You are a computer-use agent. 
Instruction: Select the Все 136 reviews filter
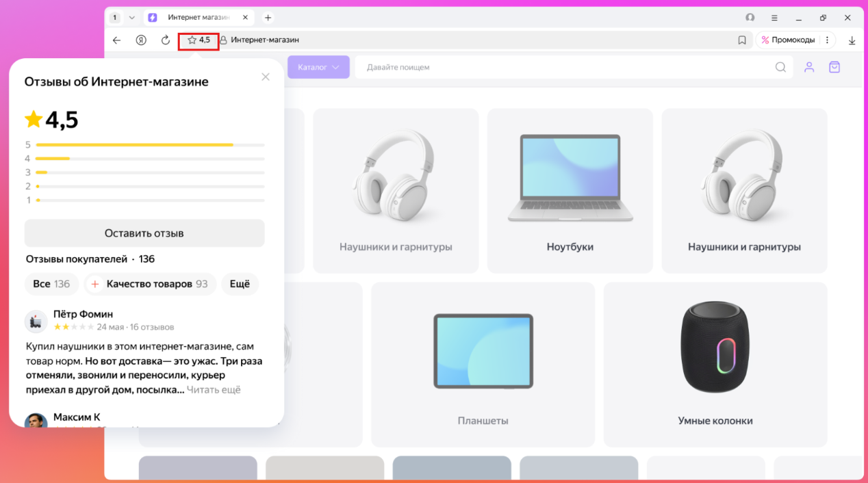coord(51,284)
